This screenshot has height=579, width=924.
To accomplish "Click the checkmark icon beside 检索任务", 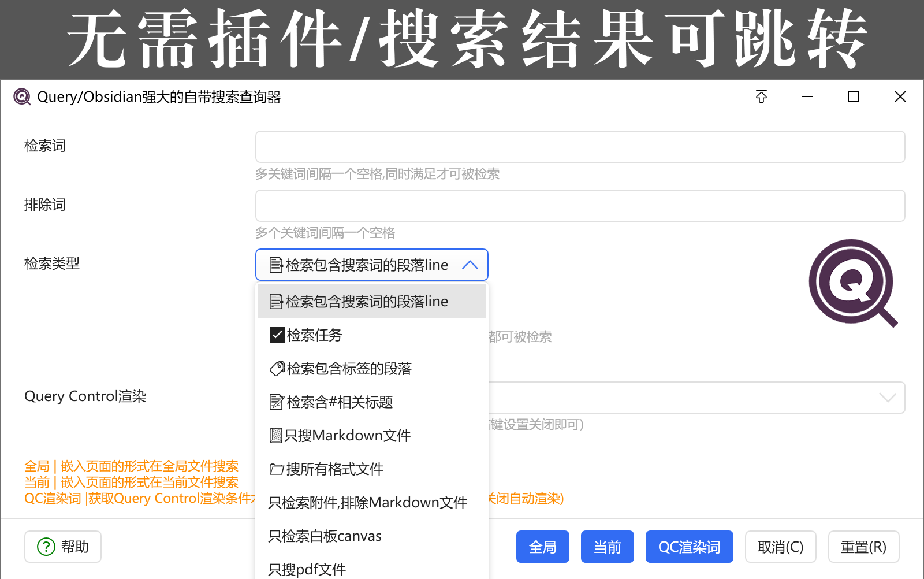I will pos(277,335).
